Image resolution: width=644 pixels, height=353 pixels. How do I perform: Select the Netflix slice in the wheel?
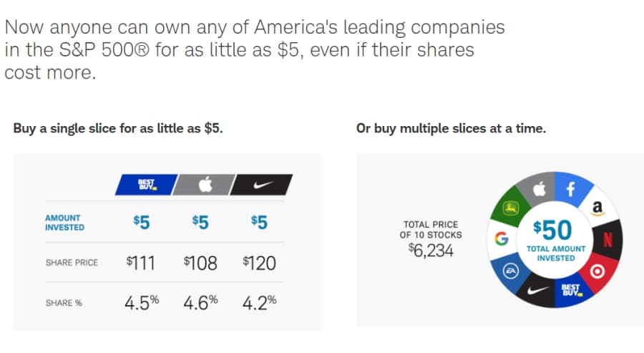pyautogui.click(x=608, y=239)
